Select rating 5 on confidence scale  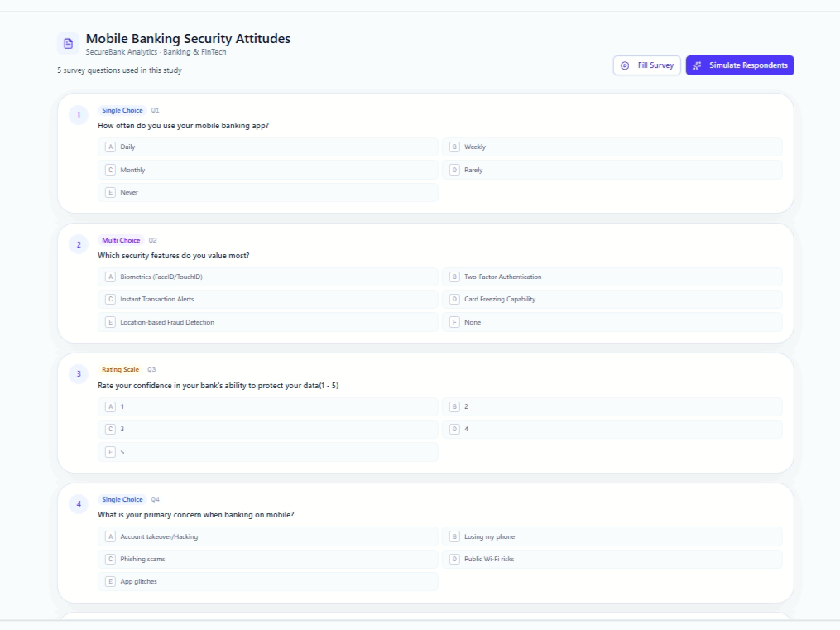(x=267, y=453)
